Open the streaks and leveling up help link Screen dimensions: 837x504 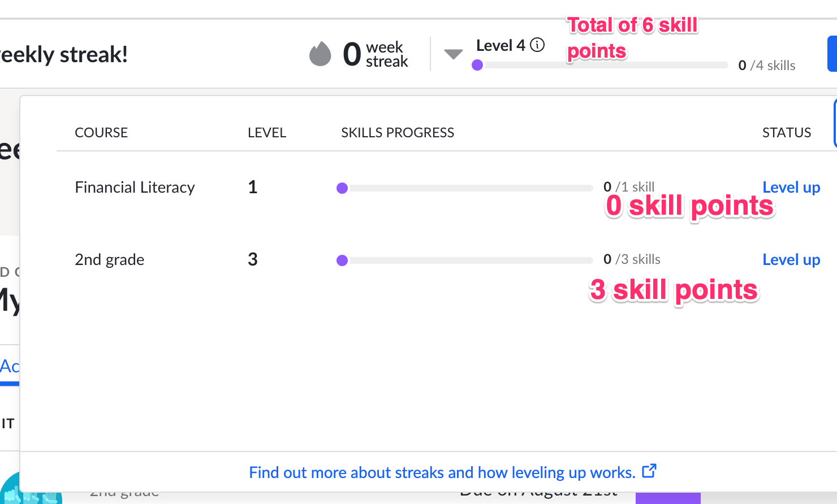pyautogui.click(x=442, y=472)
